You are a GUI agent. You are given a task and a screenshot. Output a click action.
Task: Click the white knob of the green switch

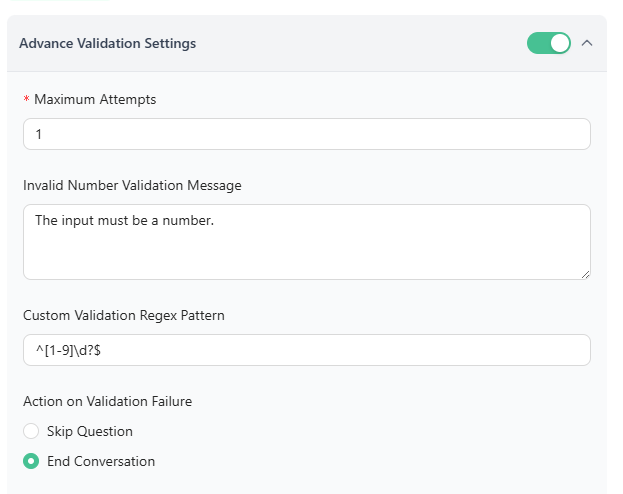pyautogui.click(x=559, y=43)
